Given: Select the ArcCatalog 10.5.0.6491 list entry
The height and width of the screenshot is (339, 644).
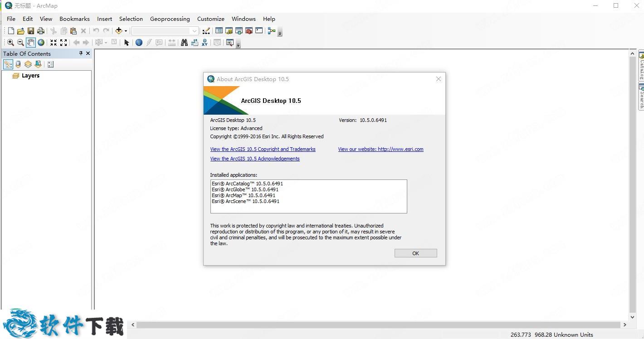Looking at the screenshot, I should pyautogui.click(x=247, y=184).
